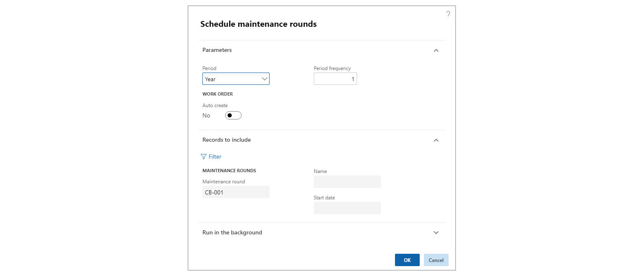Click the Schedule maintenance rounds title

coord(258,24)
